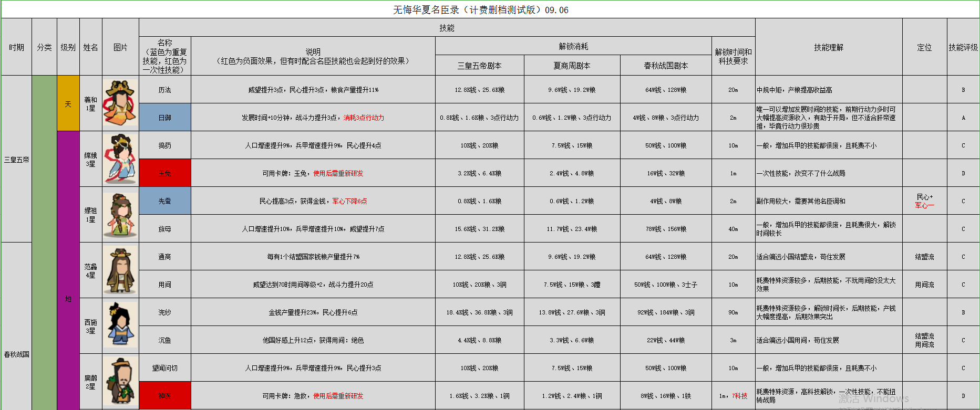This screenshot has width=980, height=410.
Task: Click the 三皇五帝剧本 sub-header
Action: pyautogui.click(x=480, y=66)
